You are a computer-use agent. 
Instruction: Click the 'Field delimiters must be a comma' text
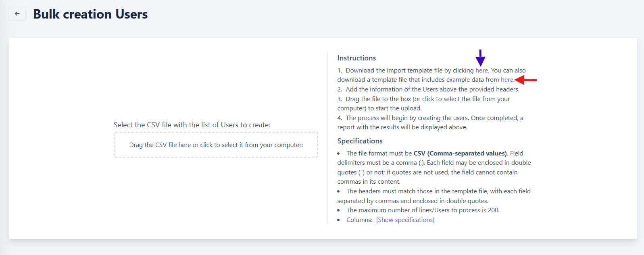[x=379, y=163]
